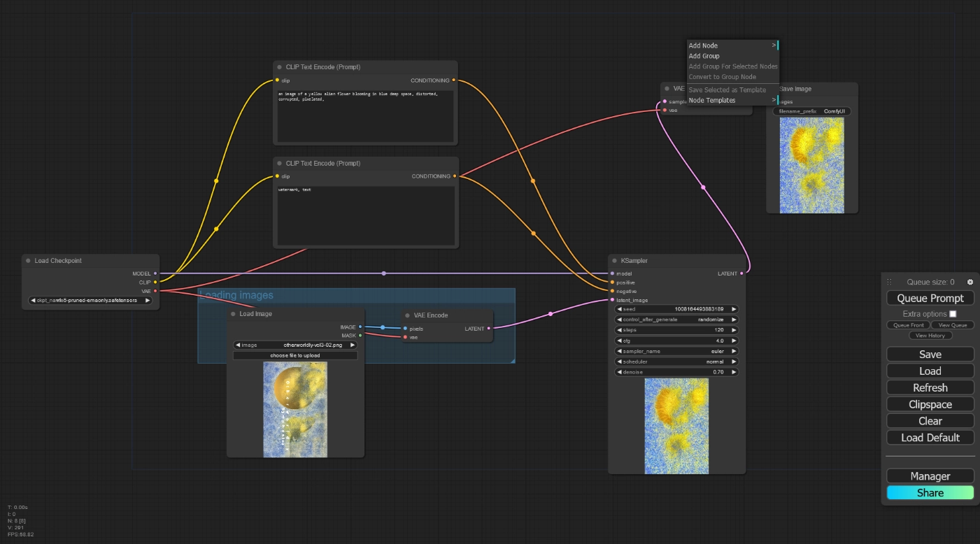
Task: Collapse the VAE Encode node title dot
Action: tap(407, 315)
